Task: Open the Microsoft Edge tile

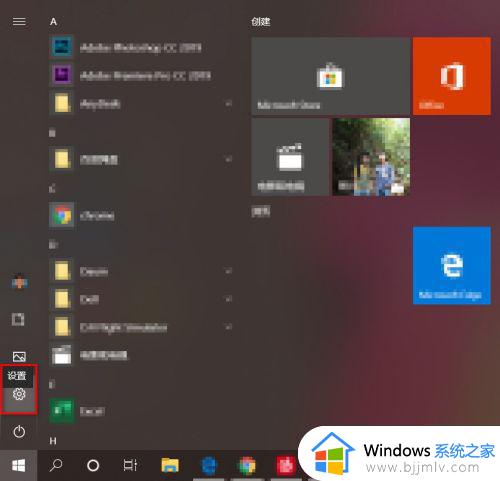Action: [452, 265]
